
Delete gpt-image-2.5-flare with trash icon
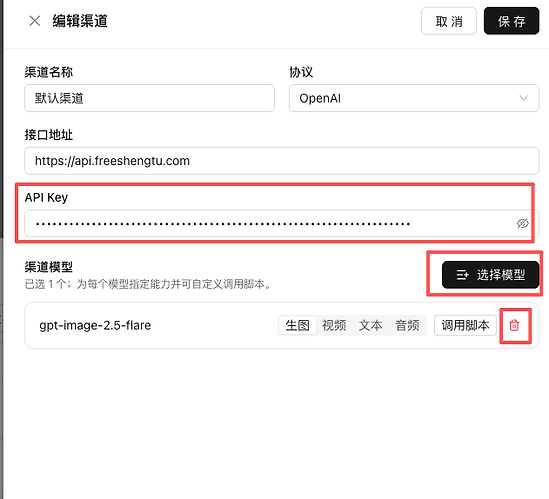[514, 325]
